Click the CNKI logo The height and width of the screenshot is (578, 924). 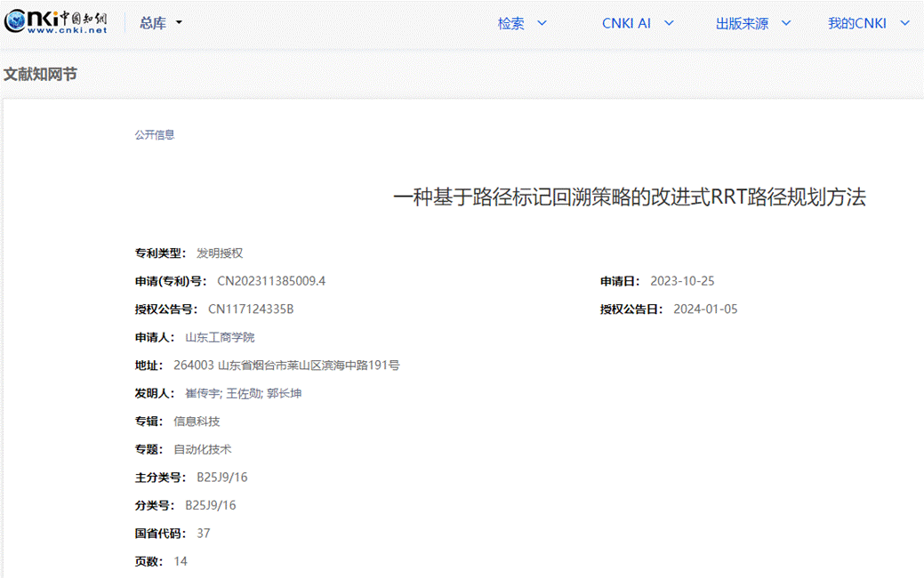[x=55, y=21]
